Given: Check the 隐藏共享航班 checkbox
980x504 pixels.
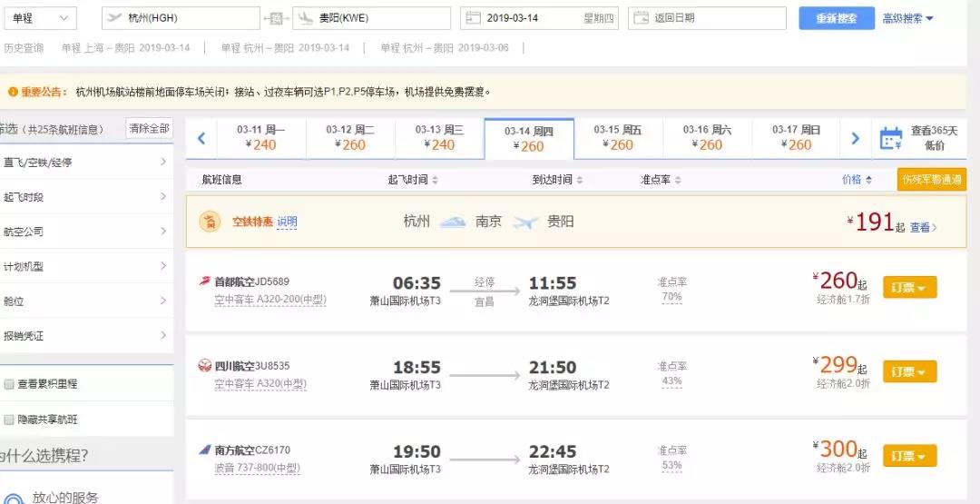Looking at the screenshot, I should coord(9,420).
